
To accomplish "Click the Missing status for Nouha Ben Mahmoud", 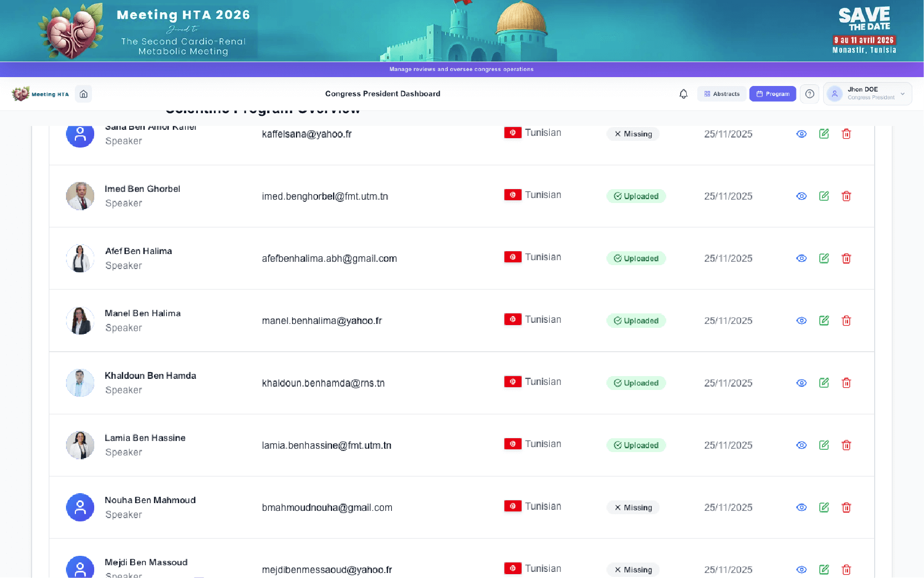I will (x=632, y=507).
